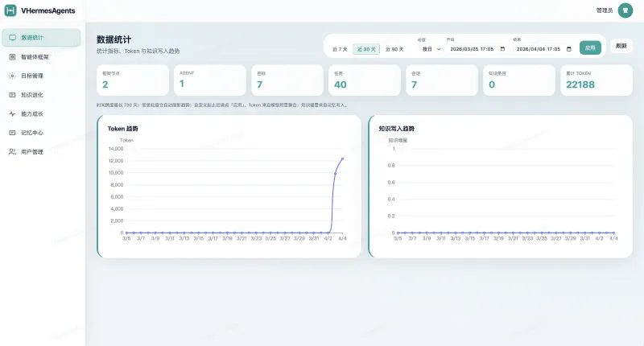644x346 pixels.
Task: Click the 知识增量 axis label
Action: (398, 140)
